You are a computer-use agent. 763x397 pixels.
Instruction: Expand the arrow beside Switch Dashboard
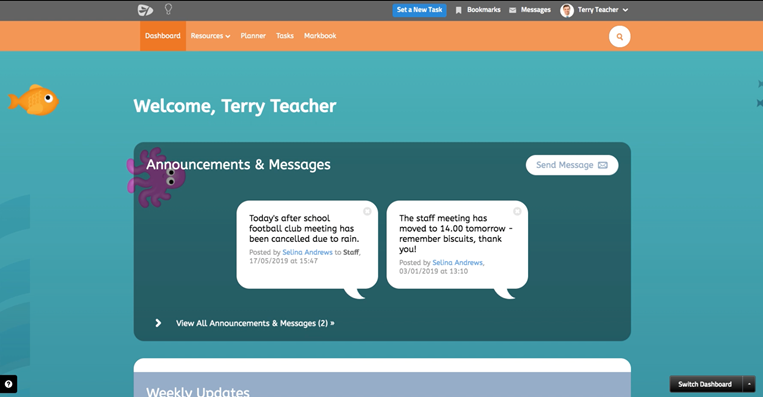coord(749,384)
